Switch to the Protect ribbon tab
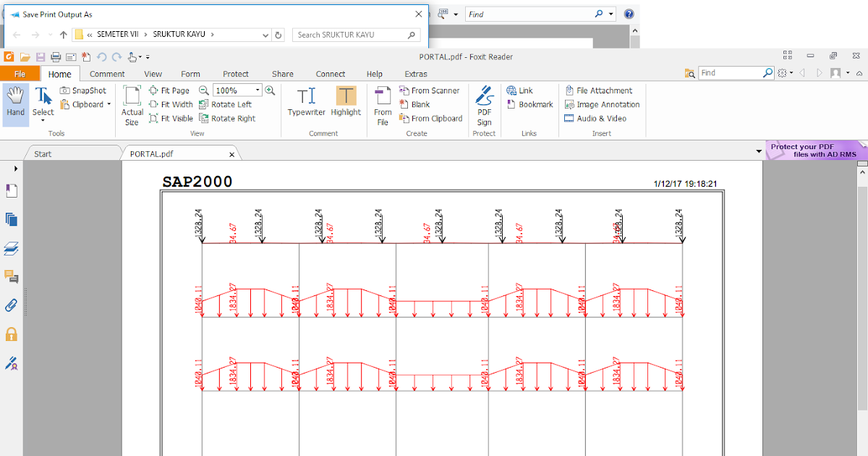Image resolution: width=868 pixels, height=456 pixels. click(236, 74)
